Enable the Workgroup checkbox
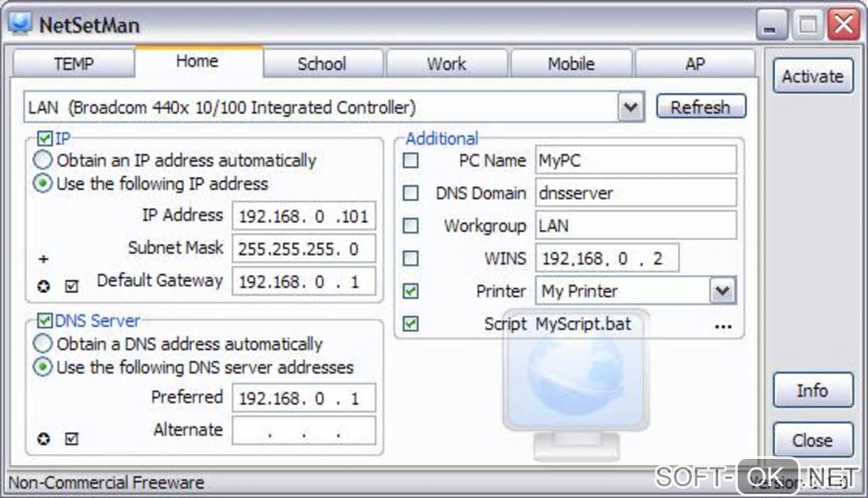 point(411,226)
